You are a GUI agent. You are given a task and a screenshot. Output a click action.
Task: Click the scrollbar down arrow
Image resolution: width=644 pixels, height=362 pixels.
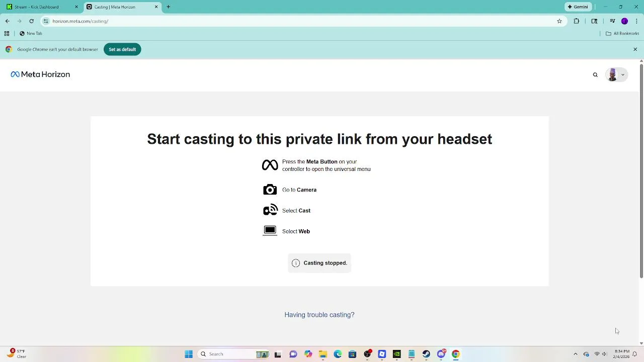click(x=641, y=343)
